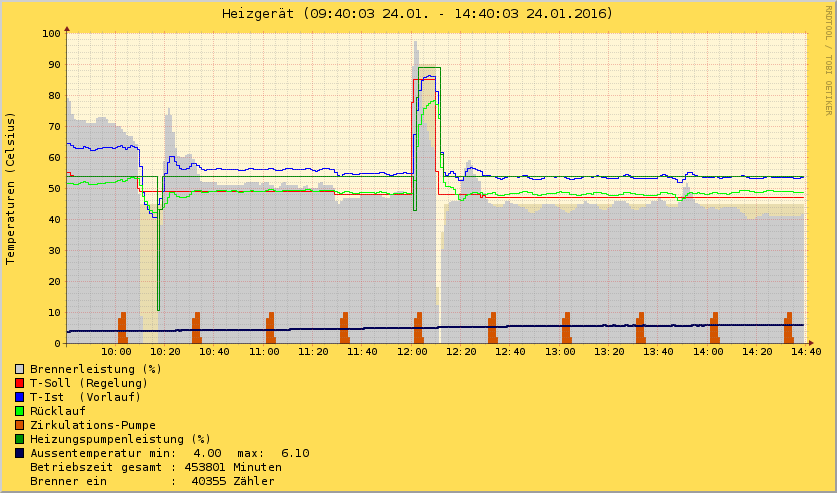Screen dimensions: 837x493
Task: Click the 14:00 time axis label
Action: pyautogui.click(x=708, y=352)
